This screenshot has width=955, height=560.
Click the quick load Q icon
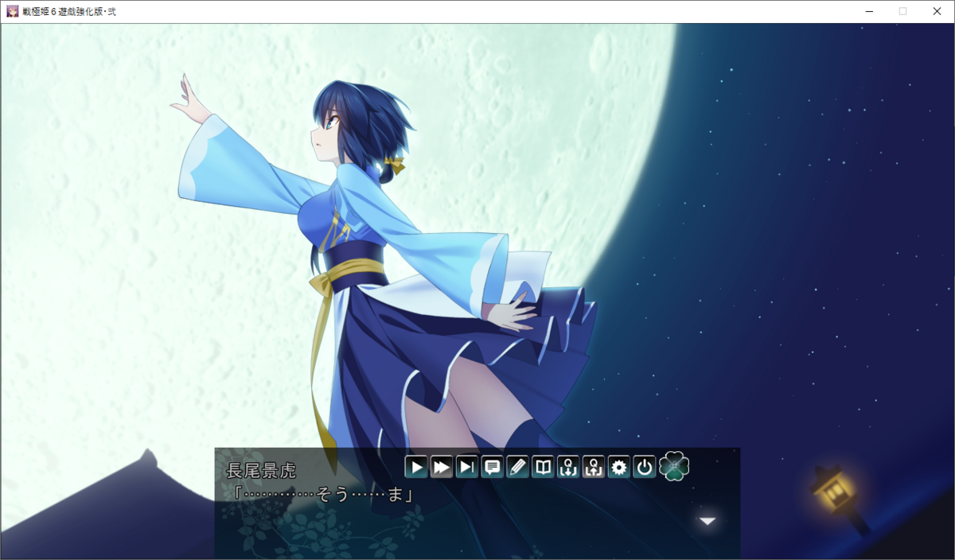coord(594,467)
